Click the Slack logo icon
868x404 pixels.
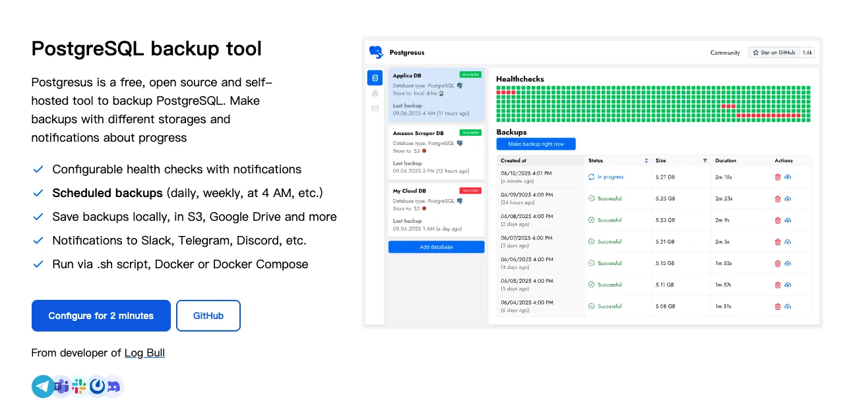(x=80, y=386)
